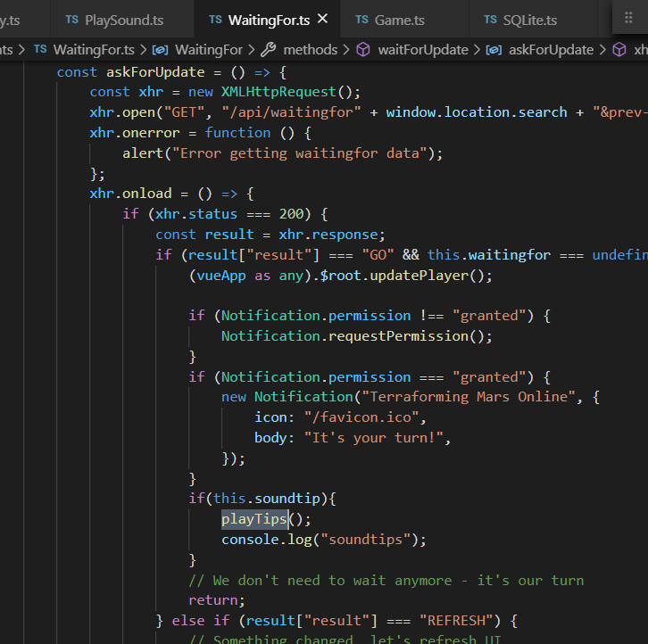Click the TS icon on PlaySound.ts tab
The height and width of the screenshot is (644, 648).
pyautogui.click(x=72, y=20)
